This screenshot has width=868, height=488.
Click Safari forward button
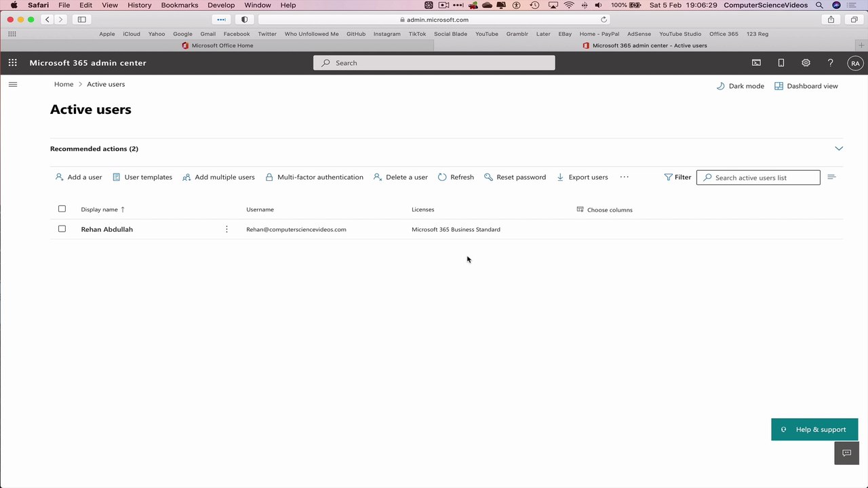click(60, 20)
